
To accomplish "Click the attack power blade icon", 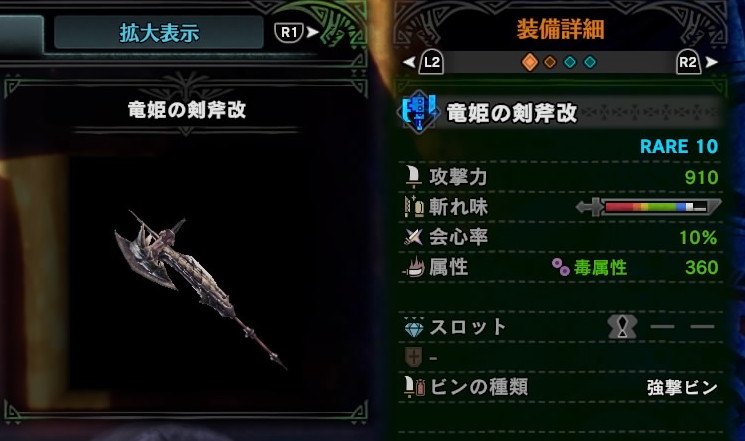I will coord(413,177).
